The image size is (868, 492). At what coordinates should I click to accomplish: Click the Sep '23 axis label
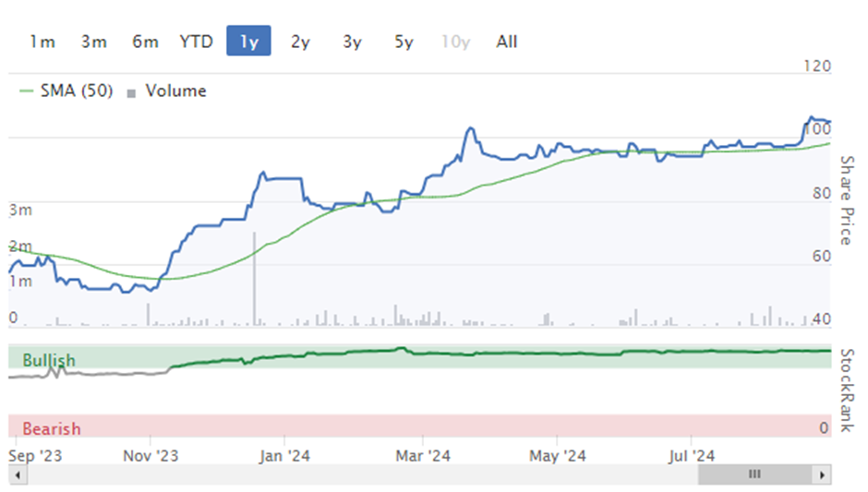pos(35,456)
